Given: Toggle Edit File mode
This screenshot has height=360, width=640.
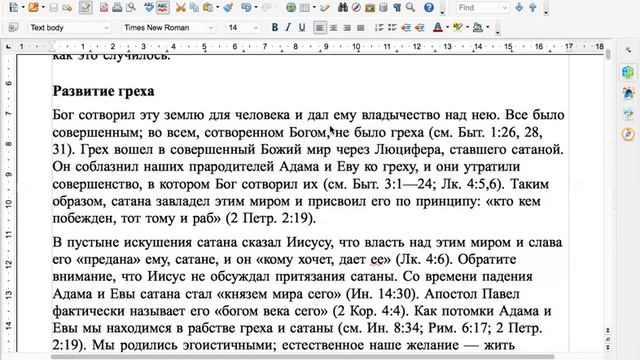Looking at the screenshot, I should pos(86,7).
